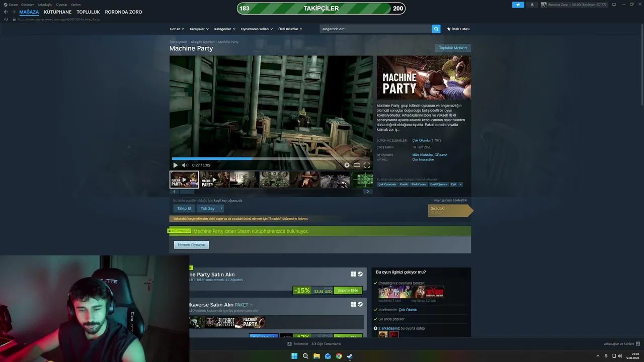Image resolution: width=644 pixels, height=362 pixels.
Task: Open the Yardım menu
Action: point(75,5)
